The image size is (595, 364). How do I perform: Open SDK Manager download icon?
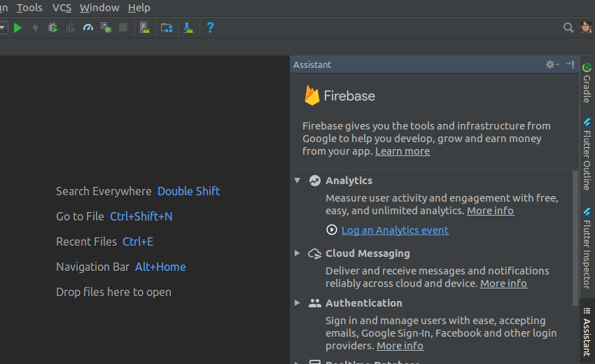[x=188, y=28]
